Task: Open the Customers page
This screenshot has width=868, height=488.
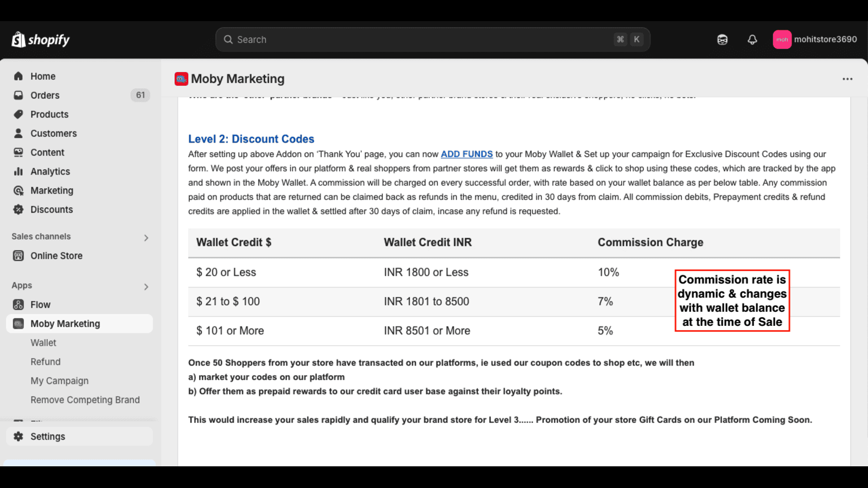Action: tap(54, 133)
